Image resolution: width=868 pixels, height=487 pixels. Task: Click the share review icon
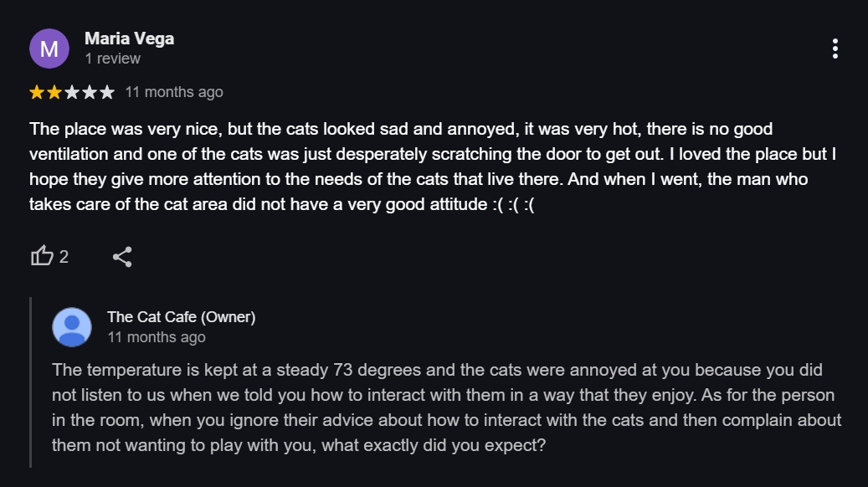pos(122,256)
